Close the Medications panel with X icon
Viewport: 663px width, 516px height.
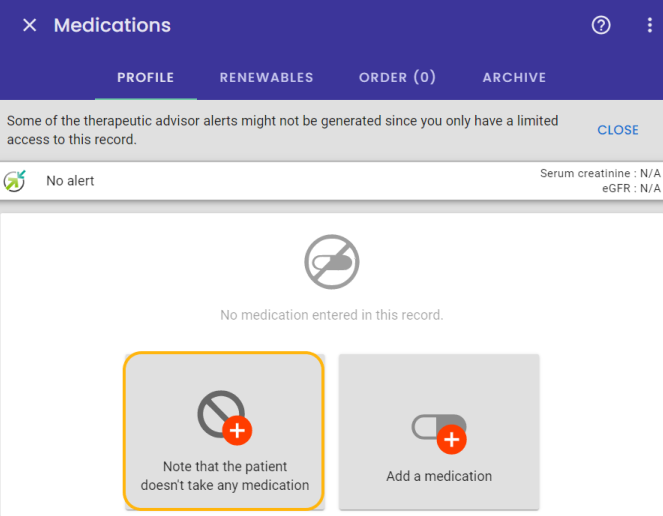pos(30,25)
